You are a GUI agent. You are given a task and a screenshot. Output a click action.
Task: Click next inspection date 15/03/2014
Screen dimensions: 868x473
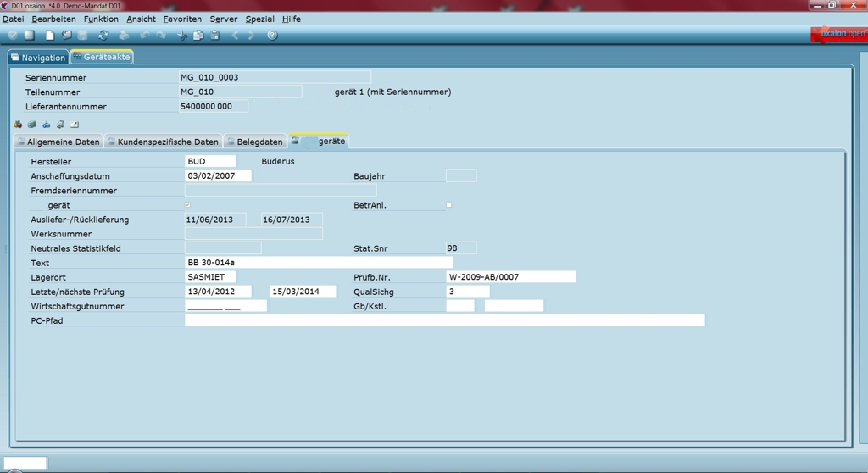click(x=303, y=292)
